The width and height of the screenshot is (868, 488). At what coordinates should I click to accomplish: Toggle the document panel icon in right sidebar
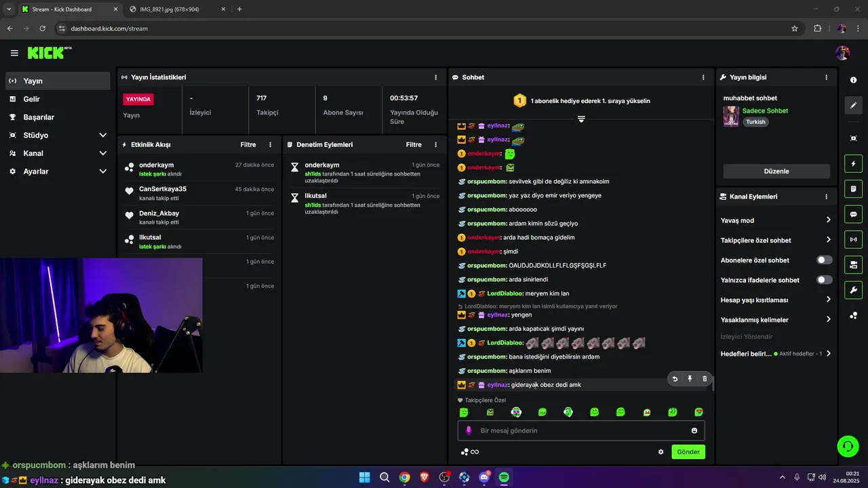click(x=853, y=188)
